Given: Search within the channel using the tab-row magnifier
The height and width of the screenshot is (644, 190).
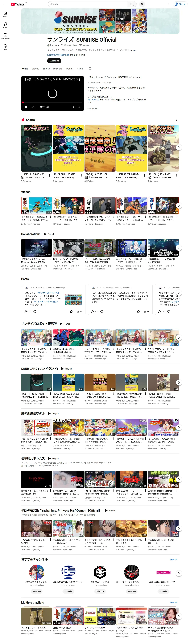Looking at the screenshot, I should 90,69.
